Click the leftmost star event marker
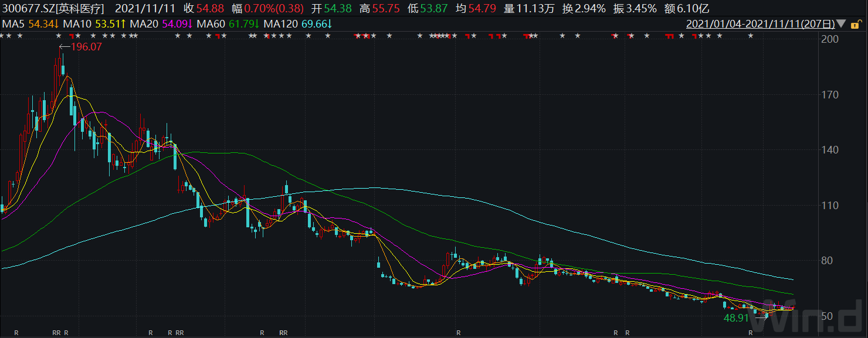The height and width of the screenshot is (338, 868). 2,36
